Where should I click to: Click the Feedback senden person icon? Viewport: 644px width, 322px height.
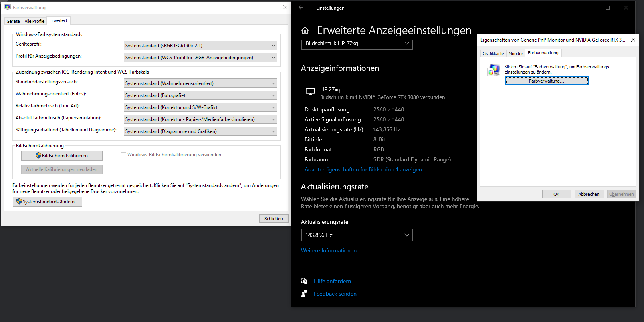(x=304, y=294)
